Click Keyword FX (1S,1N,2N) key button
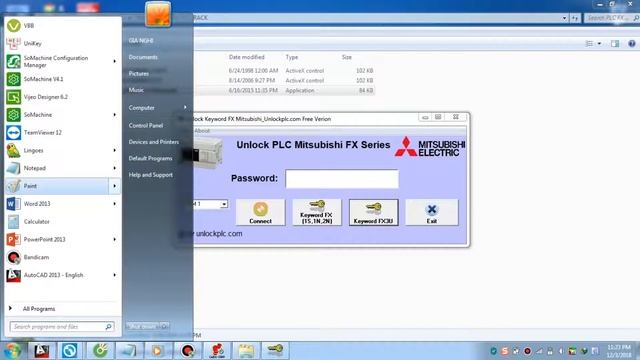The image size is (640, 360). [x=317, y=212]
